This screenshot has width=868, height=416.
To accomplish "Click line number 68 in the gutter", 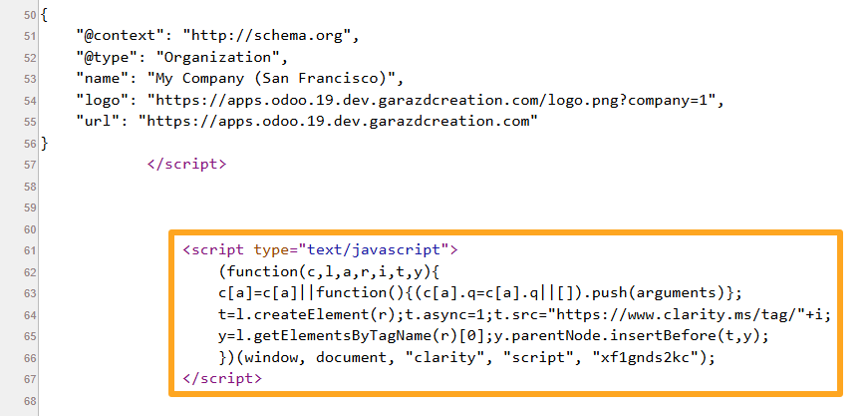I will click(x=30, y=401).
